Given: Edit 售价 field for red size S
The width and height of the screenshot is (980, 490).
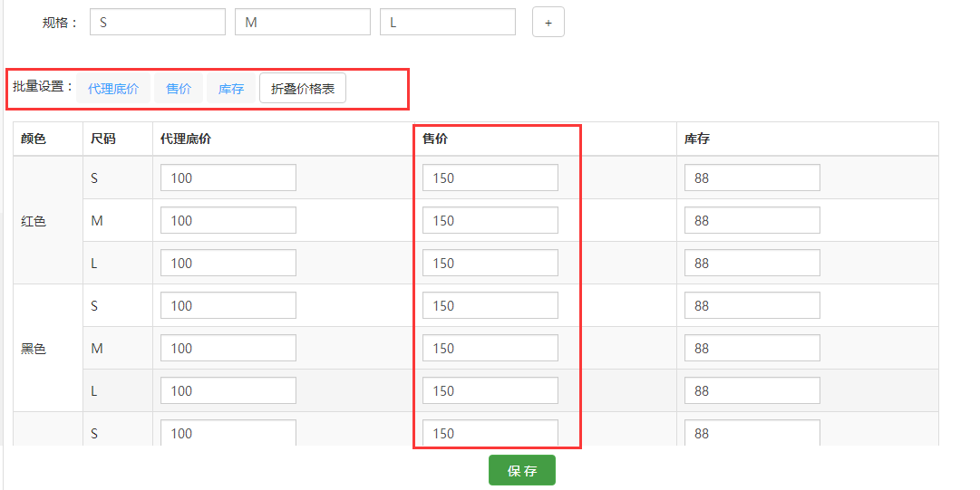Looking at the screenshot, I should coord(490,178).
